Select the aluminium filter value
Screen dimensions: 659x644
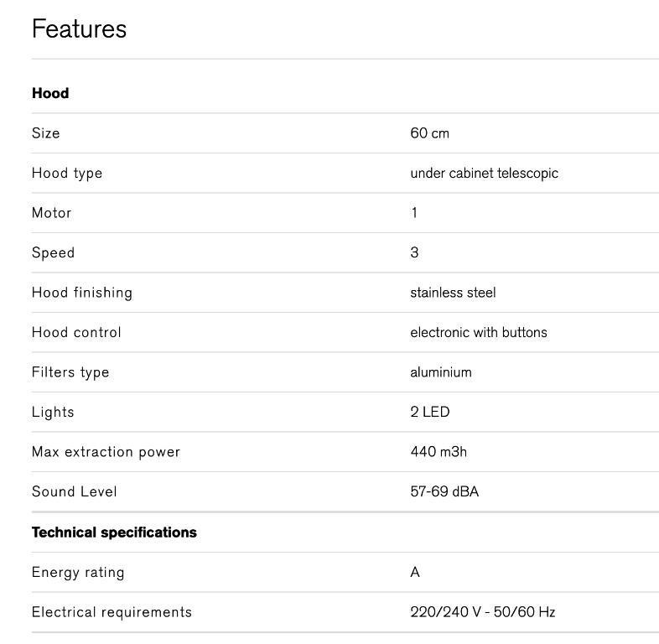pyautogui.click(x=440, y=372)
